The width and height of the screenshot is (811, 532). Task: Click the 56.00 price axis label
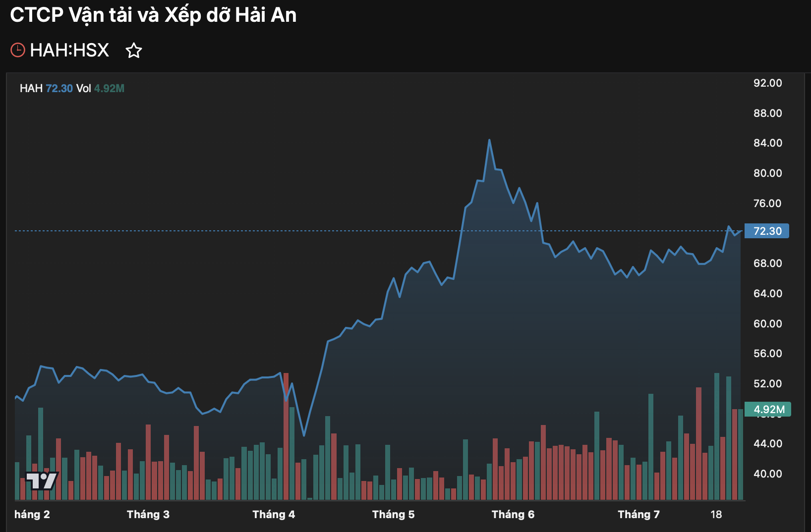tap(768, 354)
